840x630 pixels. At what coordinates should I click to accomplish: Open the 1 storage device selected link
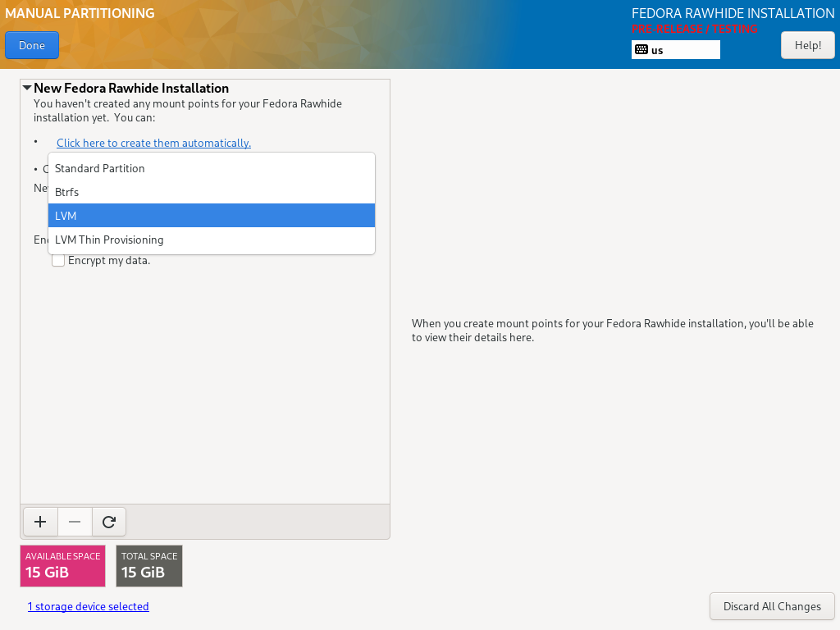(x=89, y=606)
